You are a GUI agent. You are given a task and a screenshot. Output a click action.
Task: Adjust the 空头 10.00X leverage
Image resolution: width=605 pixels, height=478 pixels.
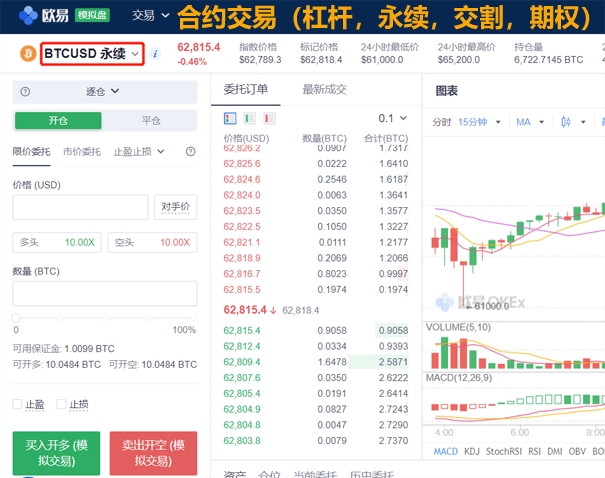coord(152,242)
